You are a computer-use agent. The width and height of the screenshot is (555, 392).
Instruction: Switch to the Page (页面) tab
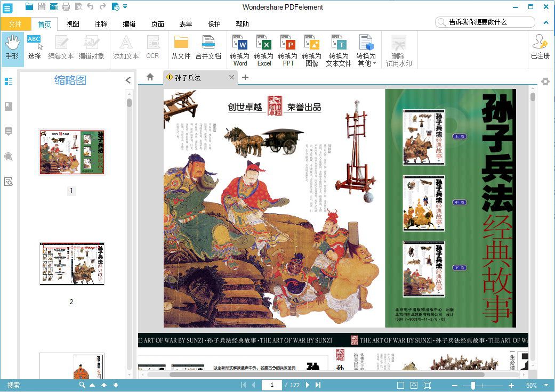click(x=157, y=24)
